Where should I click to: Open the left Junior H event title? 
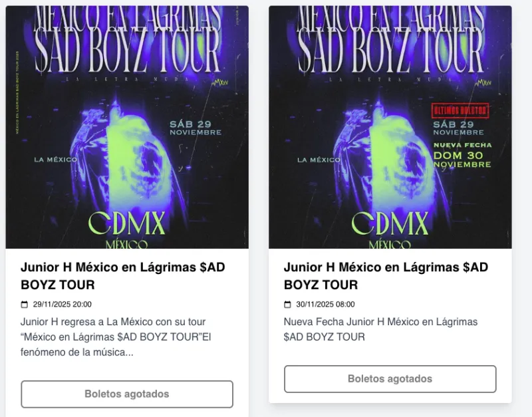click(123, 276)
